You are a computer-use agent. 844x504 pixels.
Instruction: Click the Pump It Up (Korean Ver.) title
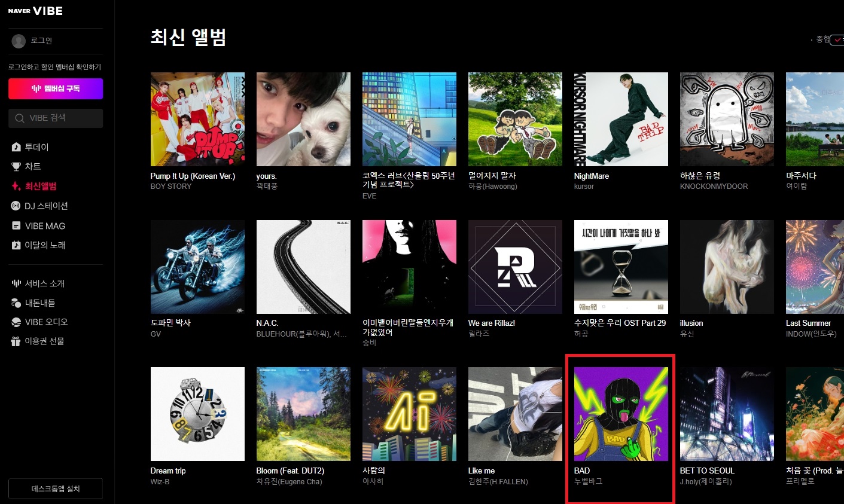[x=193, y=176]
